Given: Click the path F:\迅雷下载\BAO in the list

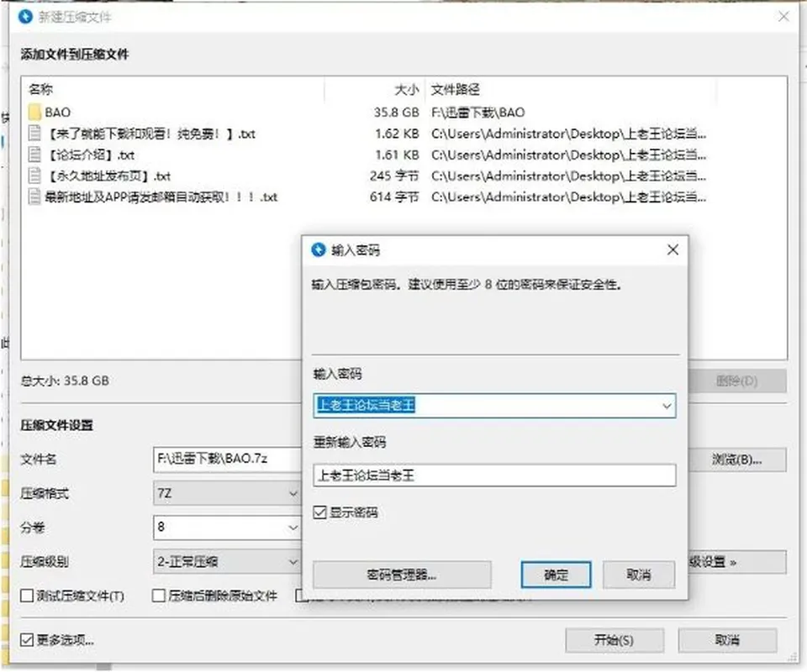Looking at the screenshot, I should pyautogui.click(x=478, y=113).
